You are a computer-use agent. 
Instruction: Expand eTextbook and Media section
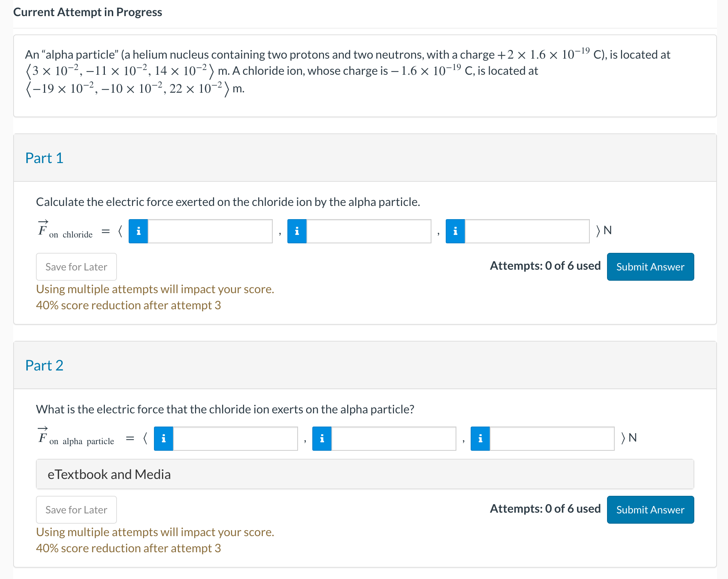point(109,475)
